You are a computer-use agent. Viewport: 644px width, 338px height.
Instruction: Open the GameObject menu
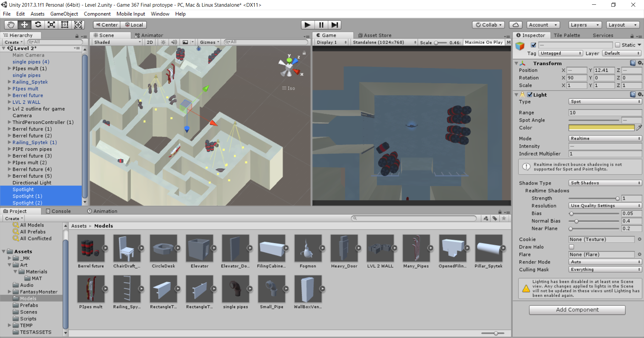64,14
